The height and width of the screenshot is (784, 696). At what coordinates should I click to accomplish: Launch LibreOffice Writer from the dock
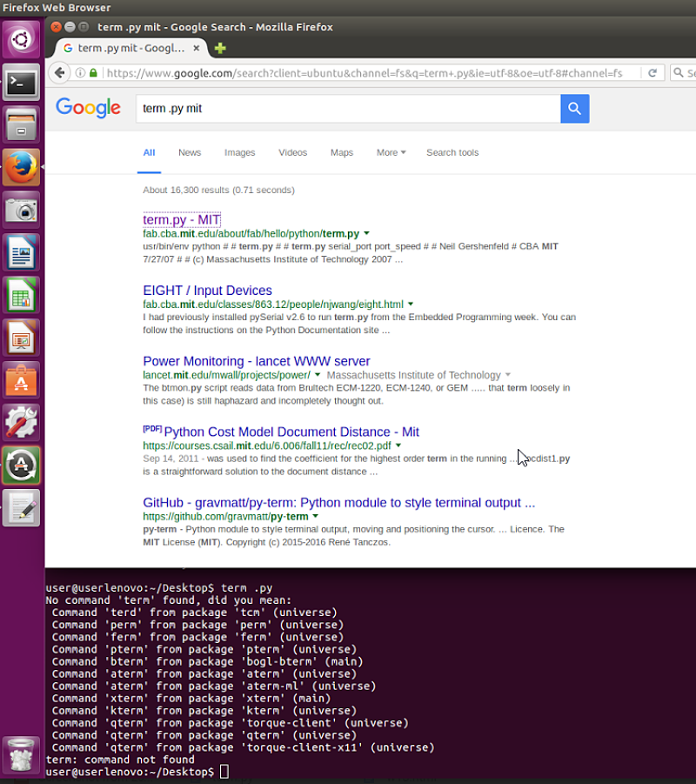[21, 252]
